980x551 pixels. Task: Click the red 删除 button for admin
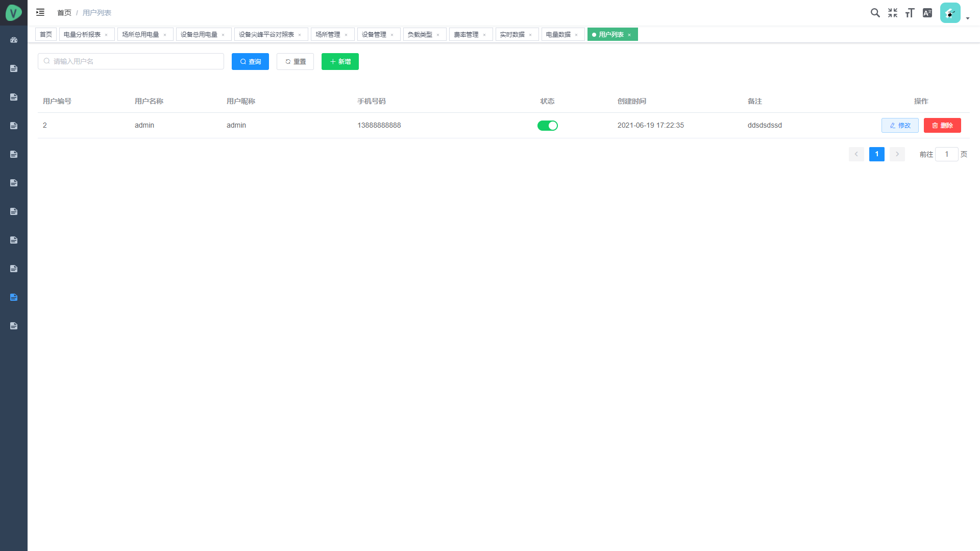click(x=942, y=126)
